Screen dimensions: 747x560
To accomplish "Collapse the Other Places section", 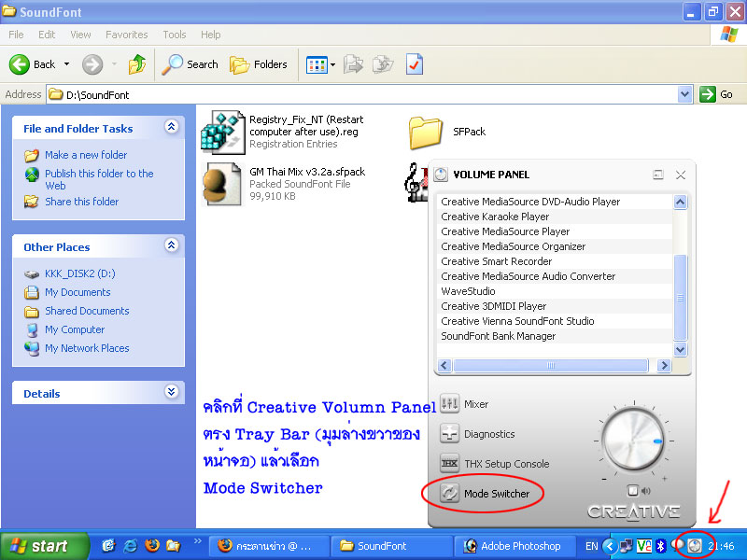I will point(172,245).
